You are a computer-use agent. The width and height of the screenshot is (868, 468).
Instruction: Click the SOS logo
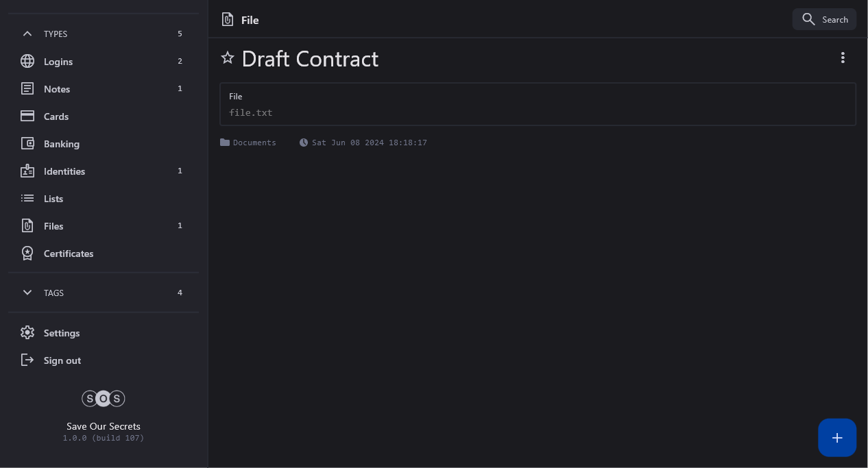point(104,399)
